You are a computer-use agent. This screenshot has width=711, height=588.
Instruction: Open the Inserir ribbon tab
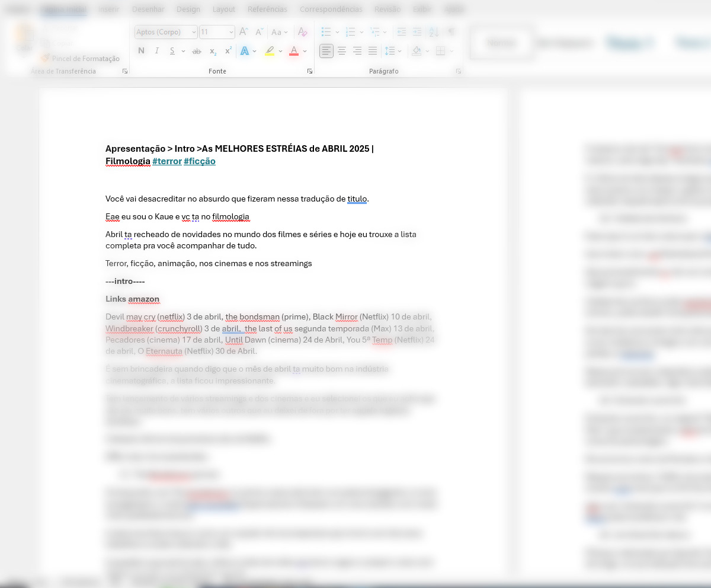109,9
